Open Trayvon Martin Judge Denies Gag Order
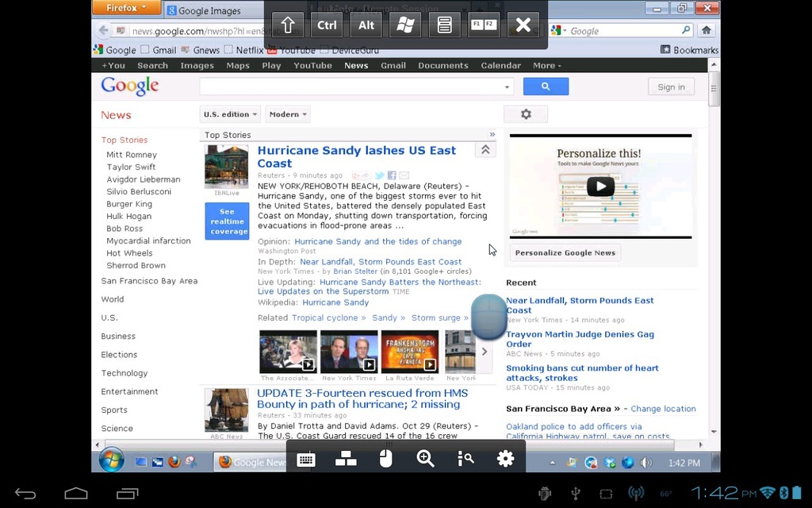Image resolution: width=812 pixels, height=508 pixels. 580,339
